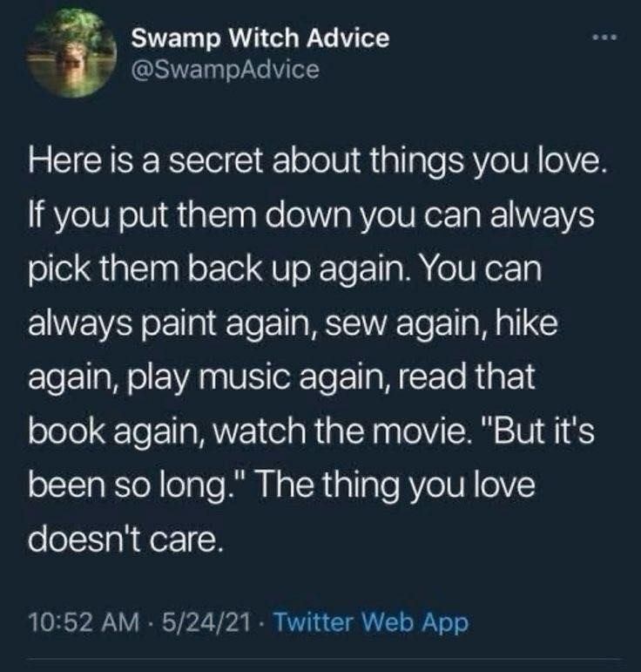Select the 10:52 AM timestamp

[84, 622]
